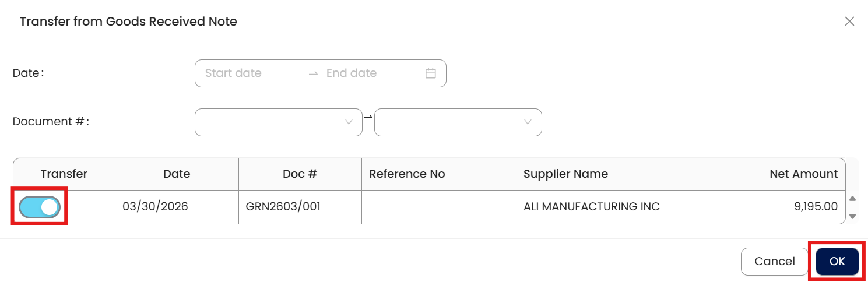Expand the first Document # dropdown
This screenshot has width=868, height=282.
[x=279, y=122]
